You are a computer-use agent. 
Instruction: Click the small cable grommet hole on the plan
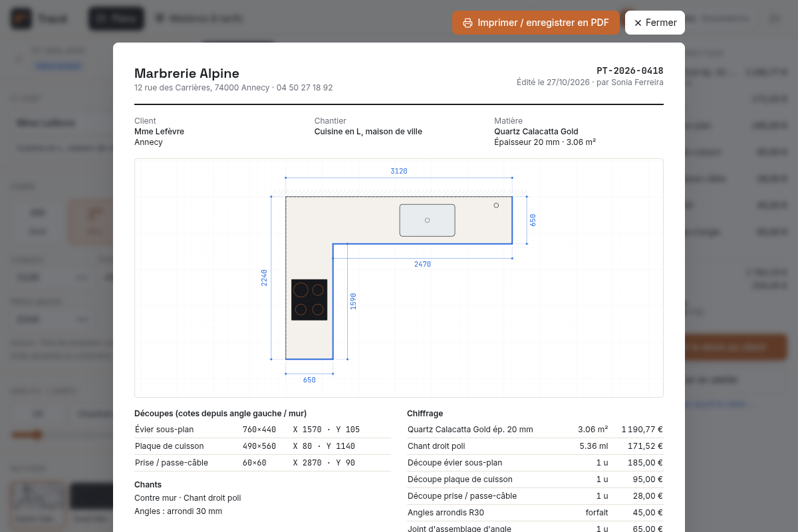tap(496, 205)
